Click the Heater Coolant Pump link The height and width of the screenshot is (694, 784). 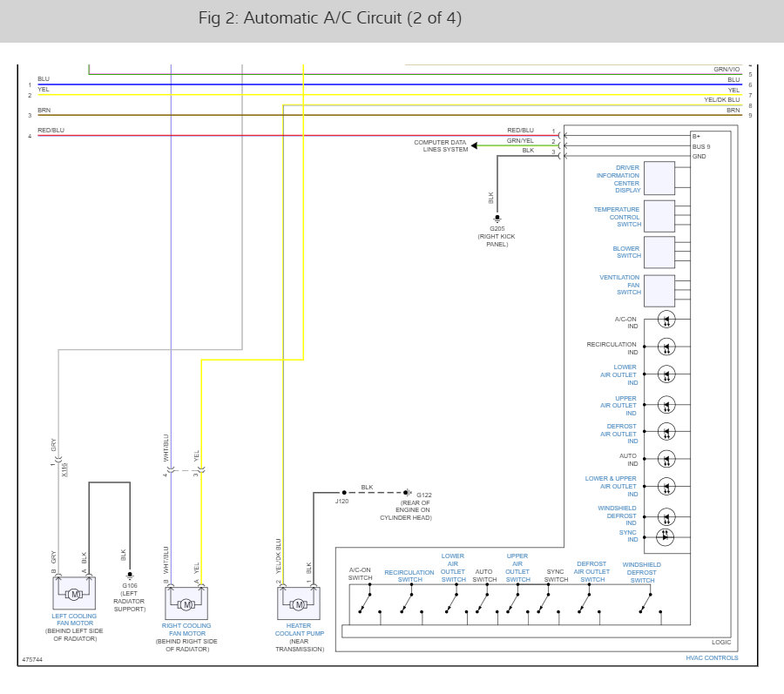tap(299, 629)
